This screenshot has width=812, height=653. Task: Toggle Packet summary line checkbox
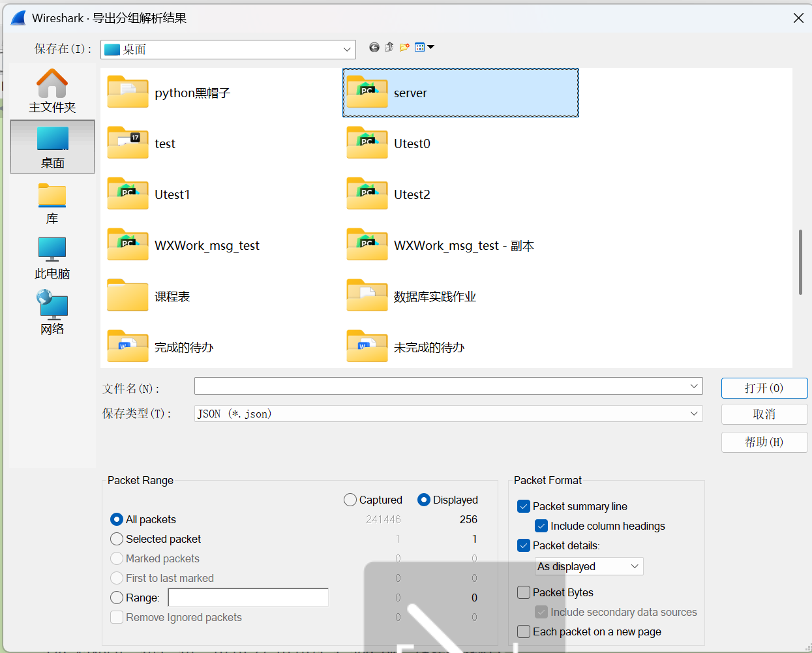coord(524,506)
